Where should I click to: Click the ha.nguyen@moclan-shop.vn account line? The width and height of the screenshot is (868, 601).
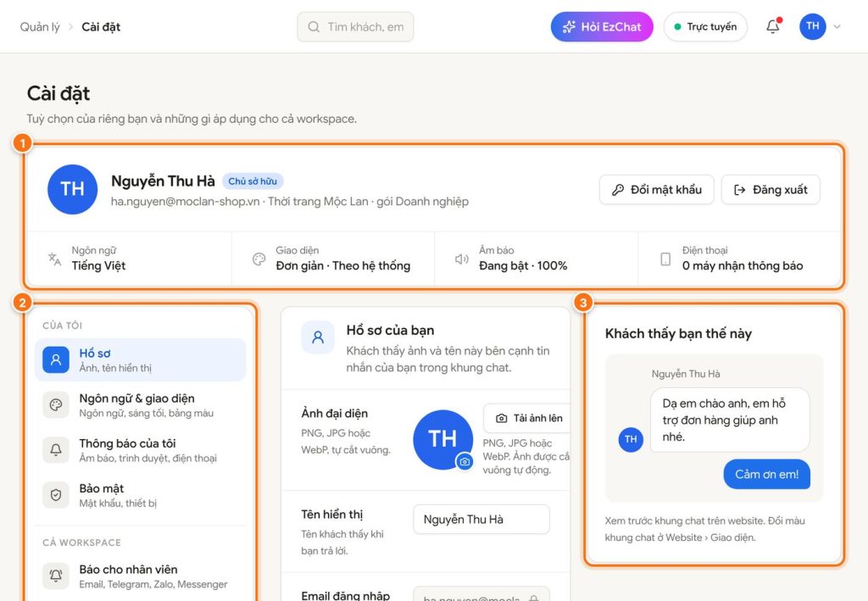[x=290, y=202]
